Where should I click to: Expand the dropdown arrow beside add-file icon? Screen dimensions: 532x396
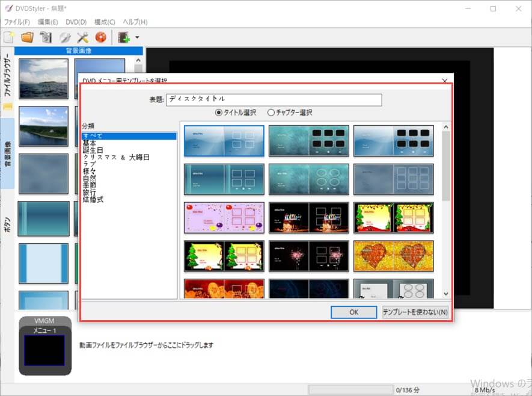138,37
